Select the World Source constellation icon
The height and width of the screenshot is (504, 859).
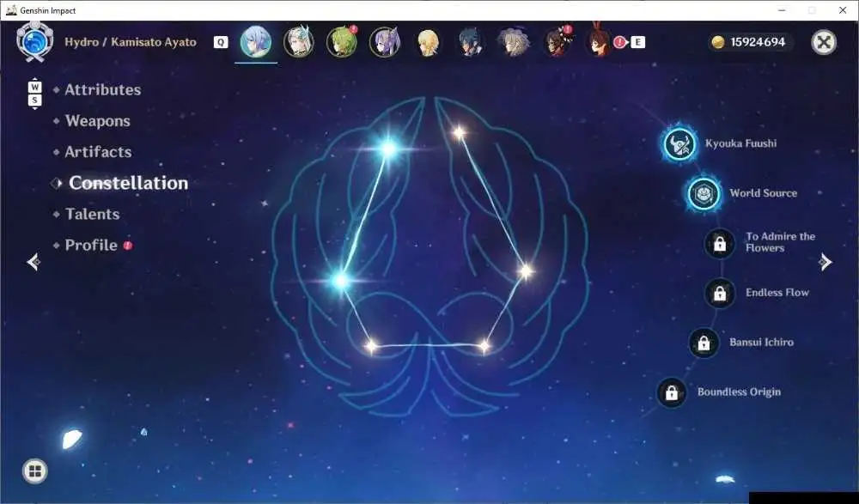(x=704, y=193)
